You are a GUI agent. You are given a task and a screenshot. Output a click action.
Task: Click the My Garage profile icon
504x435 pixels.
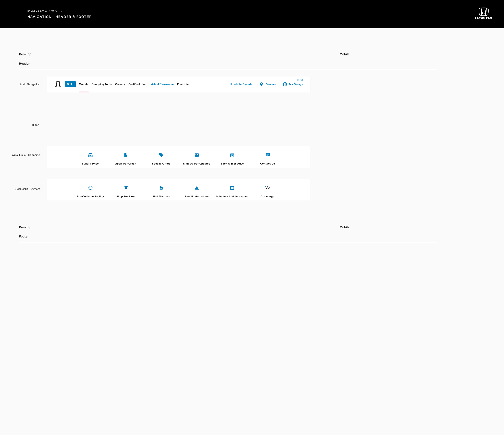coord(285,84)
